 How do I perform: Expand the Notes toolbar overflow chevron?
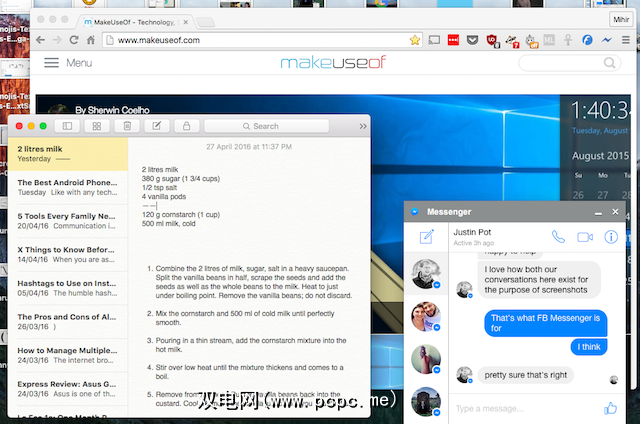coord(361,126)
